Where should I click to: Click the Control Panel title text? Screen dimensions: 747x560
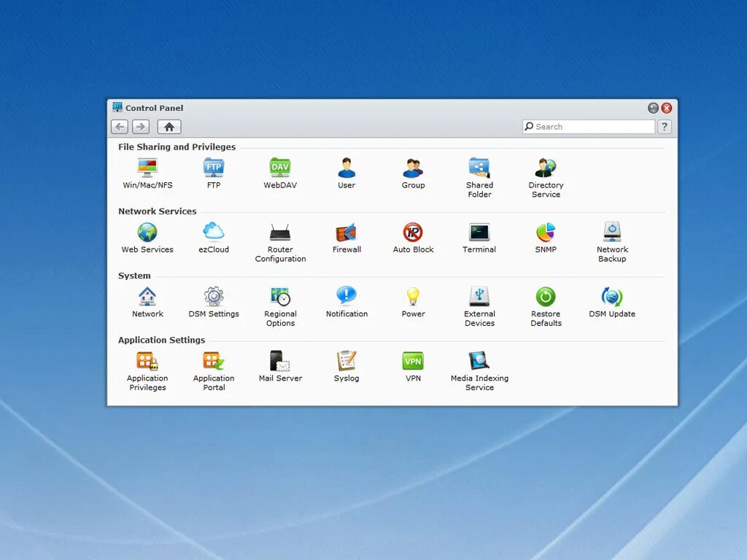pyautogui.click(x=154, y=108)
